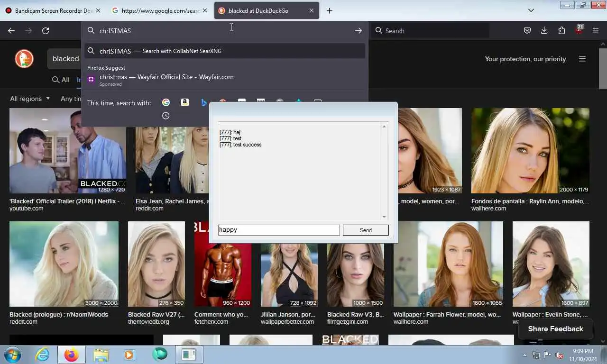Click the go arrow in the URL bar
607x364 pixels.
point(358,30)
